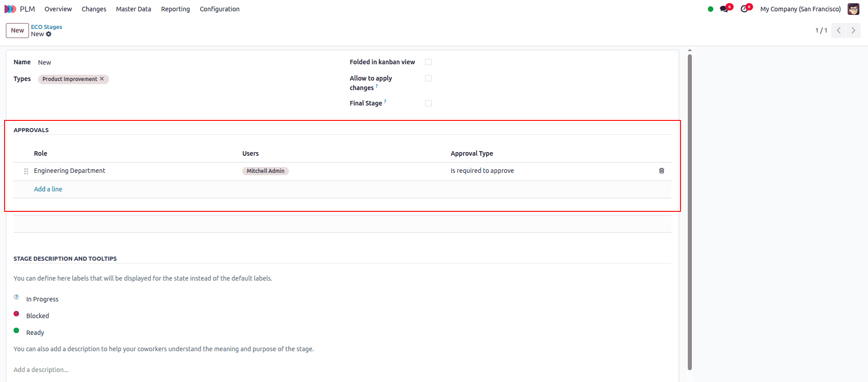Open the user avatar menu

[853, 9]
